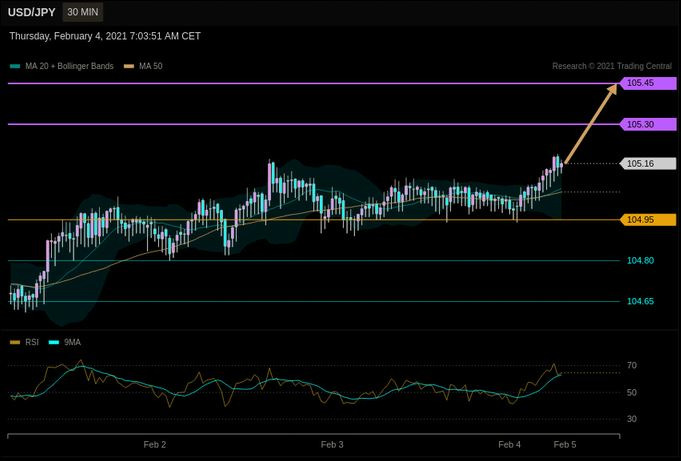This screenshot has width=681, height=461.
Task: Click the 104.80 support level label
Action: [x=640, y=261]
